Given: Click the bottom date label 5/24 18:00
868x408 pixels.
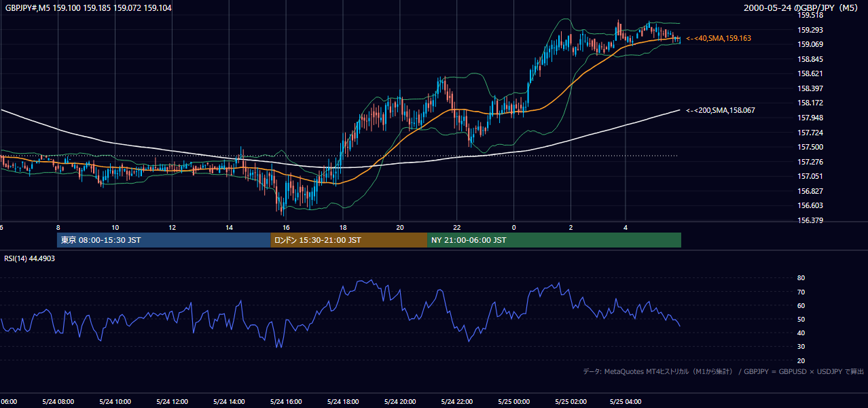Looking at the screenshot, I should pos(342,402).
